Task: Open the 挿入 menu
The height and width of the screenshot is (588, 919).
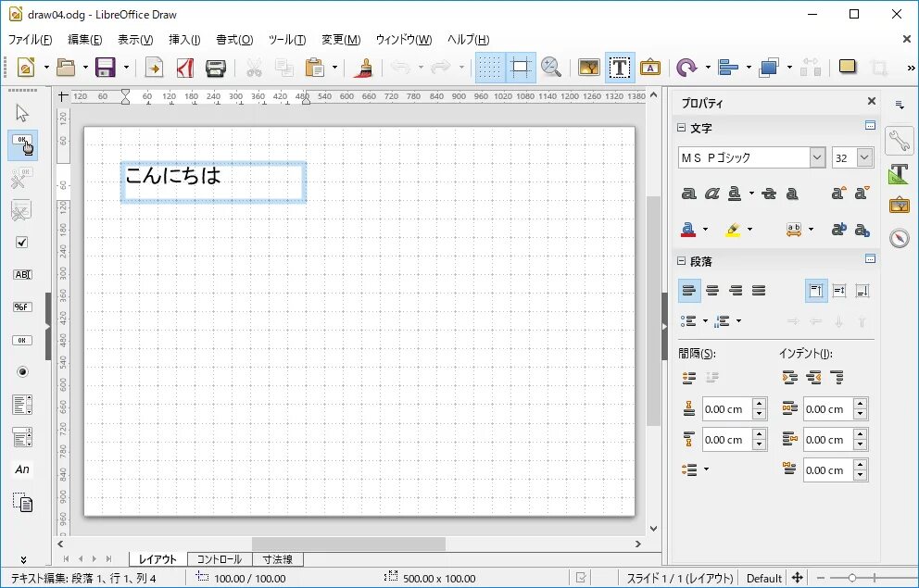Action: tap(184, 40)
